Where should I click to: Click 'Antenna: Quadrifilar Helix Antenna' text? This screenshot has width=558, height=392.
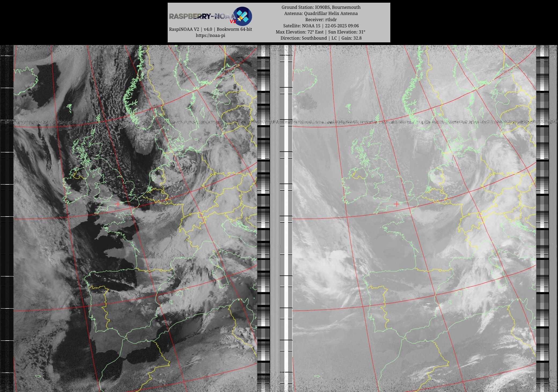coord(321,13)
